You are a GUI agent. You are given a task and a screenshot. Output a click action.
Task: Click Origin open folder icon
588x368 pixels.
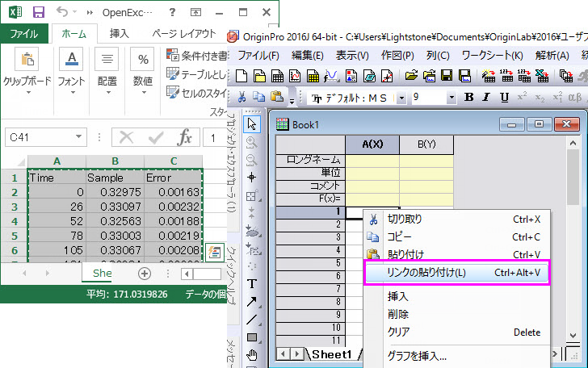411,76
